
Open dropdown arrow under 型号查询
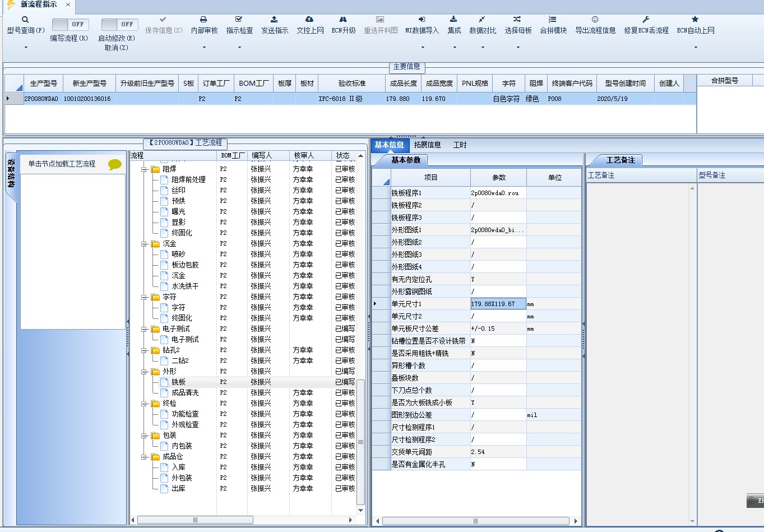pyautogui.click(x=26, y=48)
